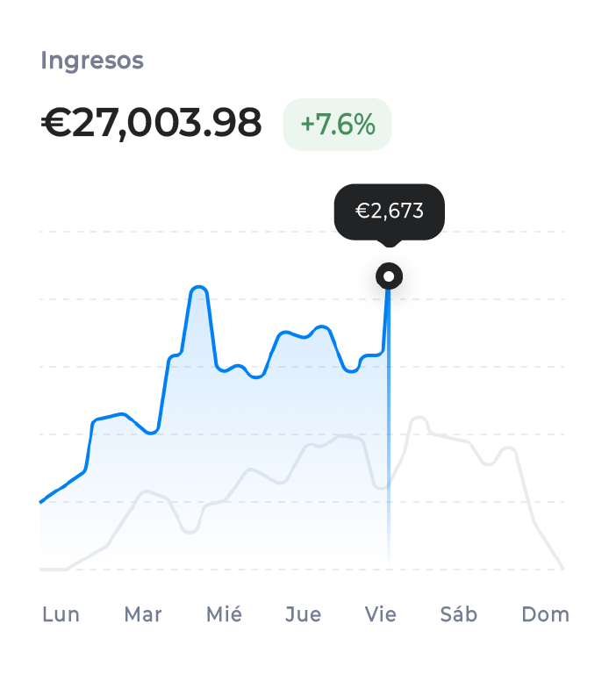This screenshot has width=616, height=674.
Task: Click the blue line's dip above Mar
Action: tap(152, 433)
